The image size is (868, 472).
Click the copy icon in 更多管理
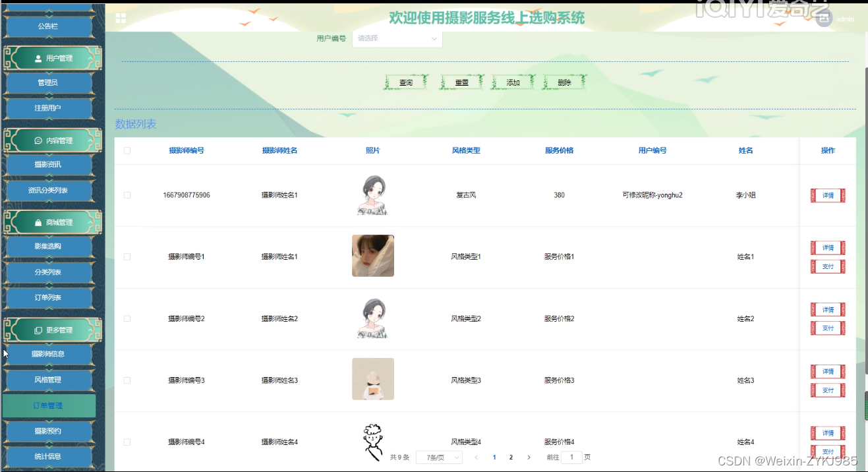pos(38,330)
